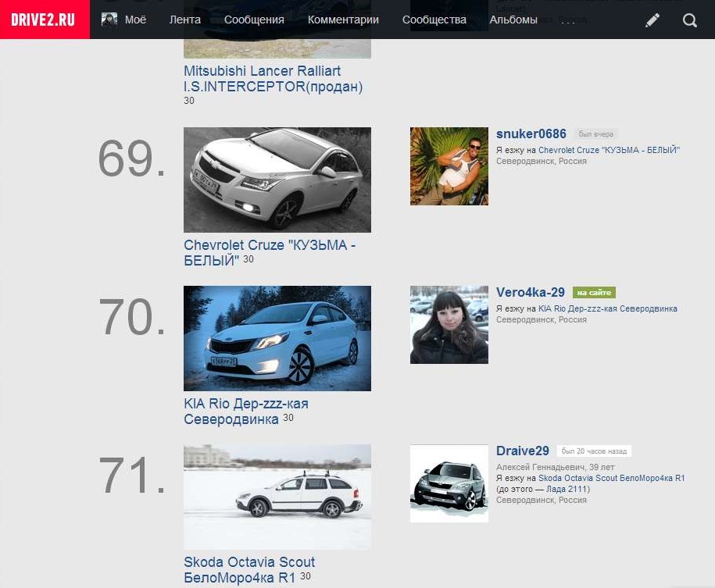
Task: Go to the Комментарии section
Action: click(x=343, y=20)
